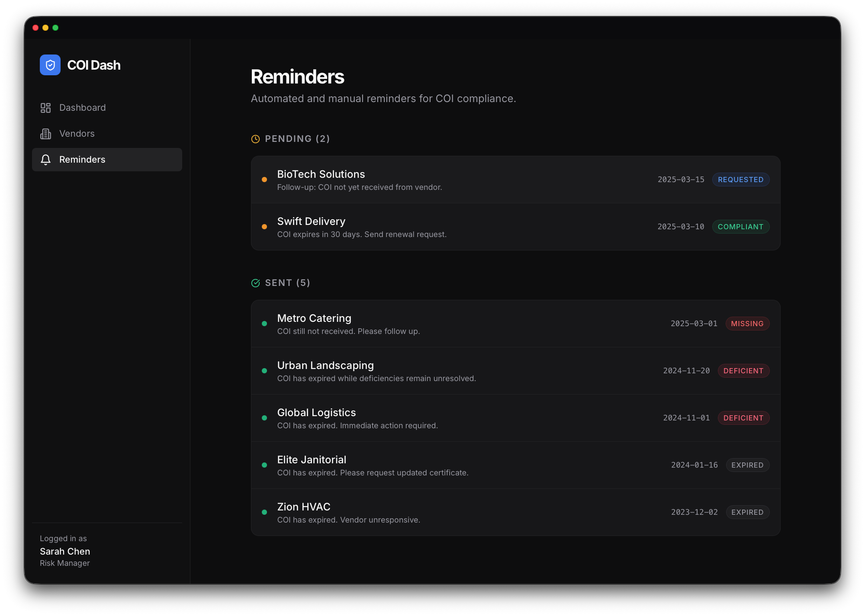Switch to the Vendors section
This screenshot has height=616, width=865.
pyautogui.click(x=77, y=134)
